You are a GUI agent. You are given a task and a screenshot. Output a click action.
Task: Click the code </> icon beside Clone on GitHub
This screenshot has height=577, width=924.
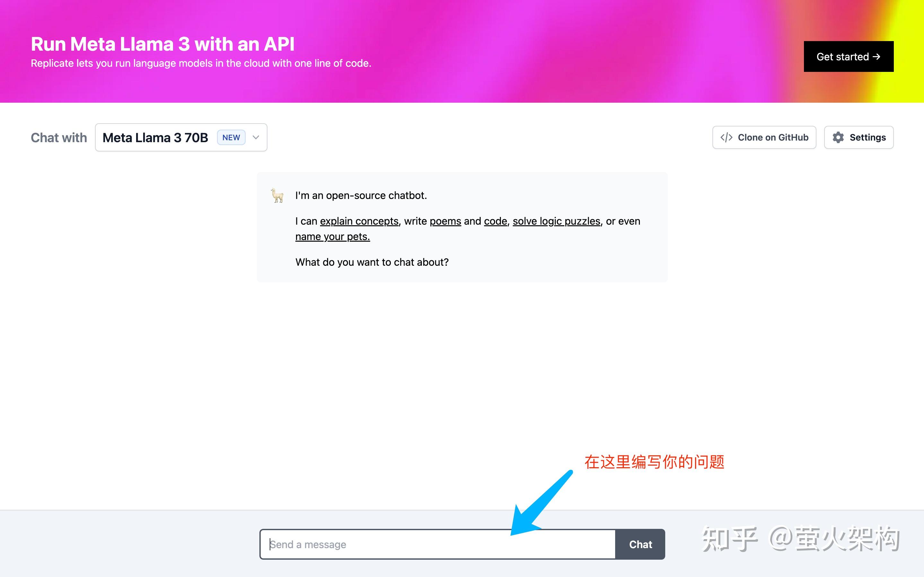pyautogui.click(x=727, y=137)
